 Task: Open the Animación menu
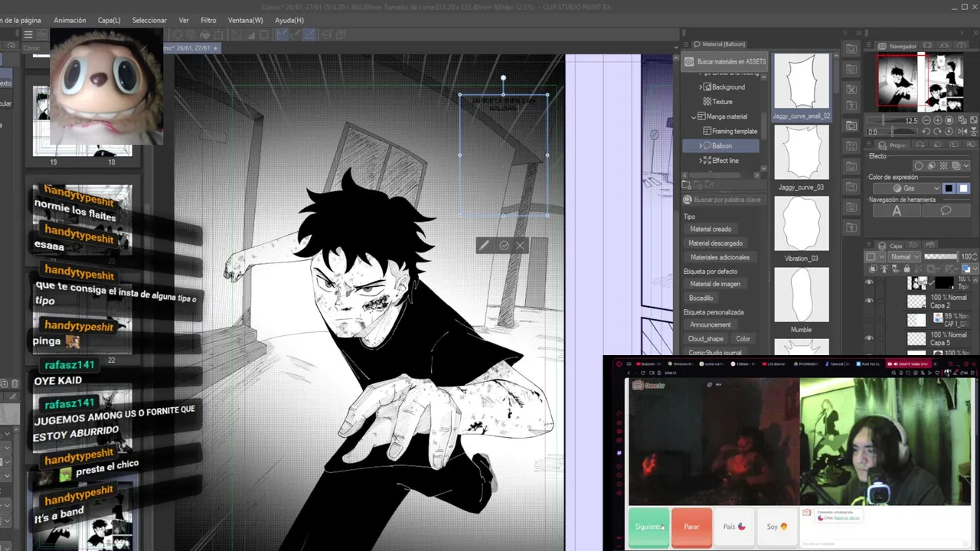point(70,20)
